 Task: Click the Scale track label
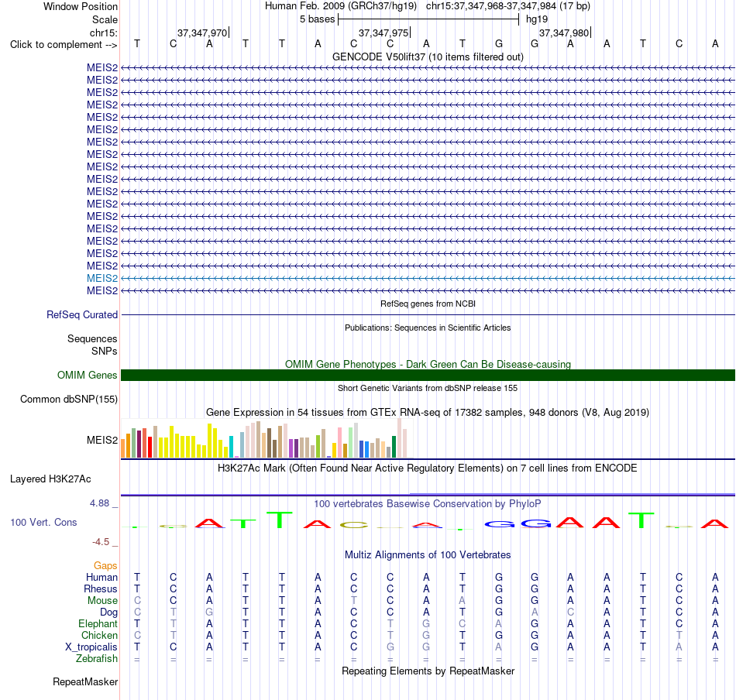[x=105, y=19]
